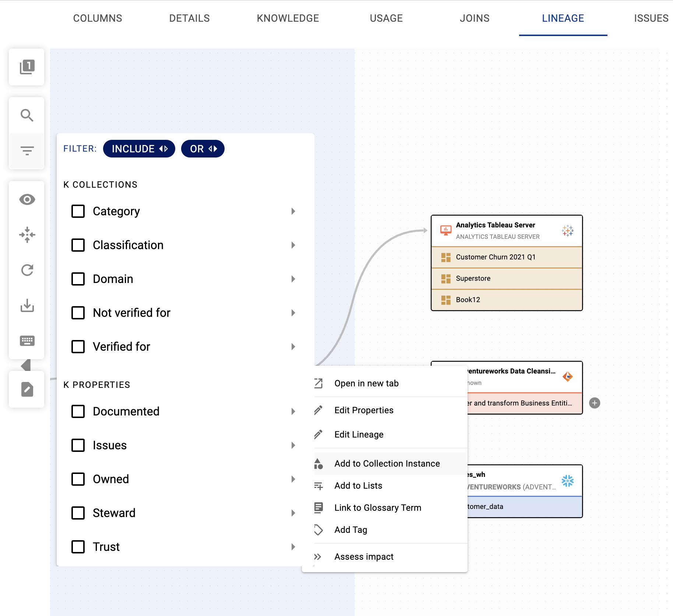Toggle the INCLUDE filter button
Screen dimensions: 673x616
(x=139, y=149)
